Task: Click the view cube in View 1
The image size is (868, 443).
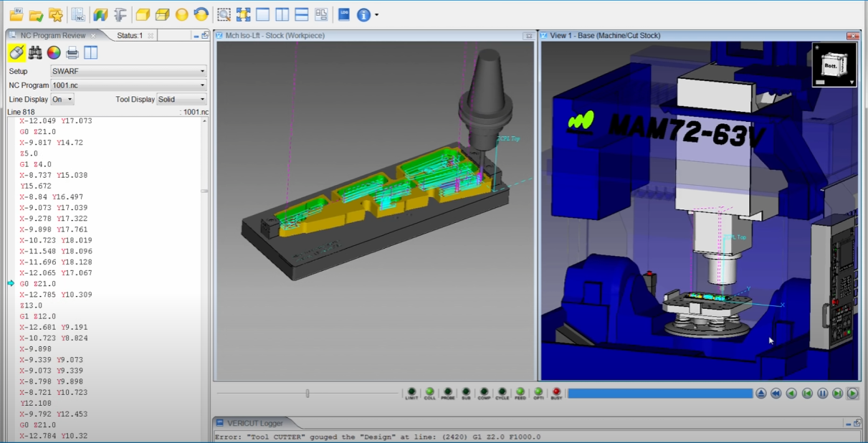Action: [834, 65]
